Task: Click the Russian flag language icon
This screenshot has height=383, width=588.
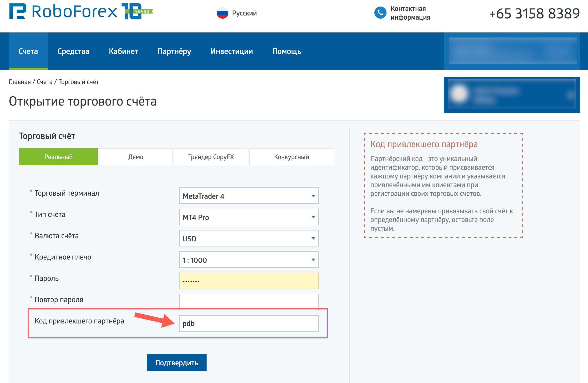Action: tap(222, 13)
